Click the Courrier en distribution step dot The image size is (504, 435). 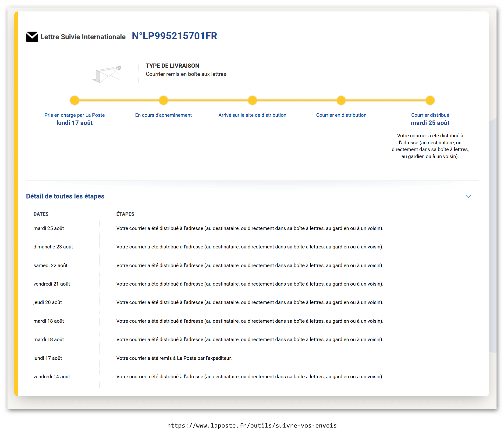[x=341, y=100]
